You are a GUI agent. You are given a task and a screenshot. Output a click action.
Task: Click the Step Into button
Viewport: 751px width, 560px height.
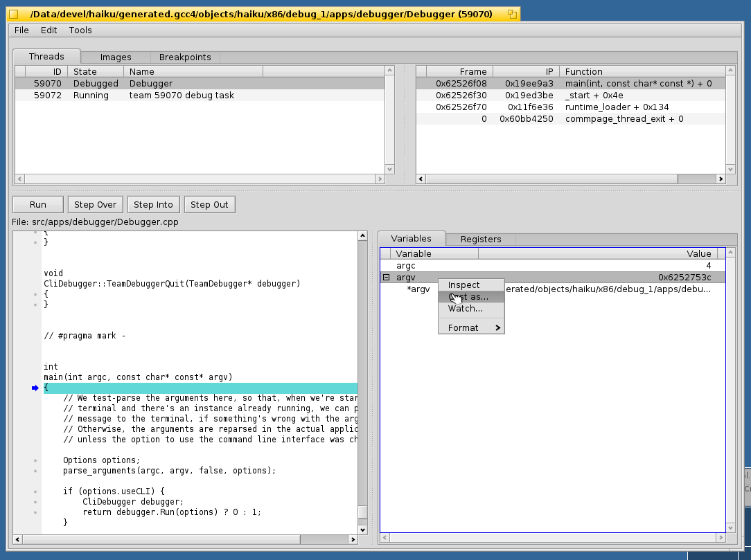[x=153, y=205]
